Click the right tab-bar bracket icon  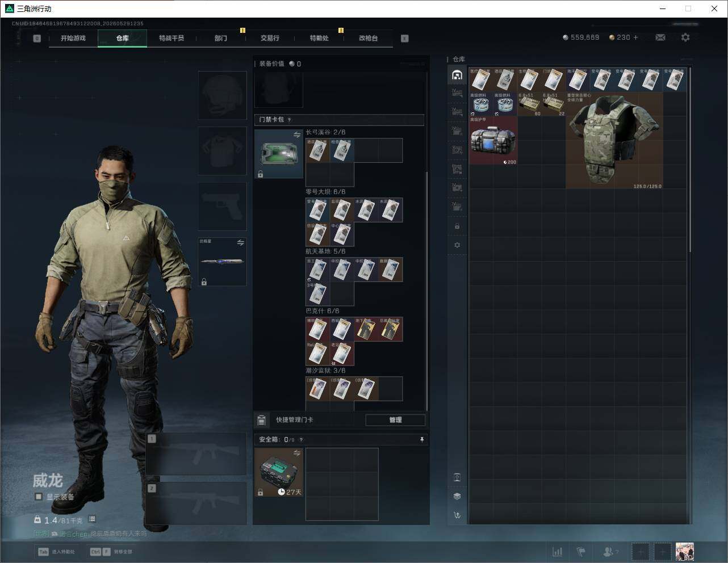click(405, 39)
